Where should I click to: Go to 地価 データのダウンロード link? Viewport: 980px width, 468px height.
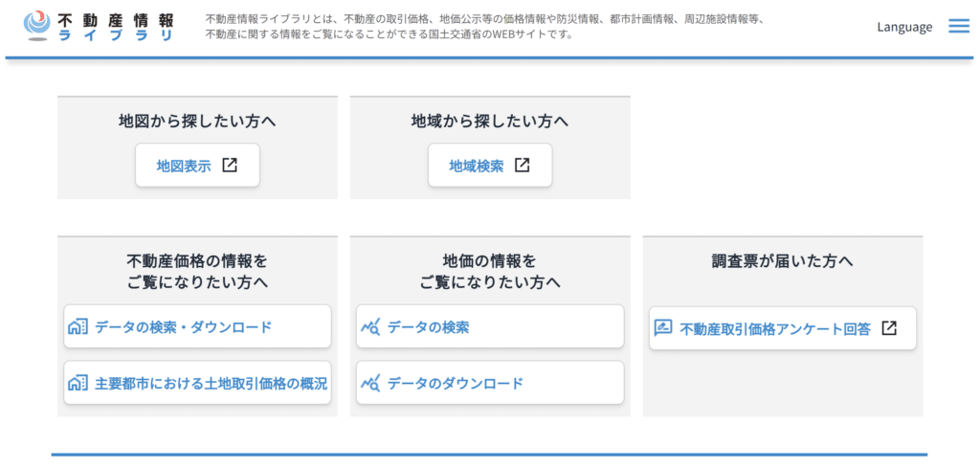(456, 384)
